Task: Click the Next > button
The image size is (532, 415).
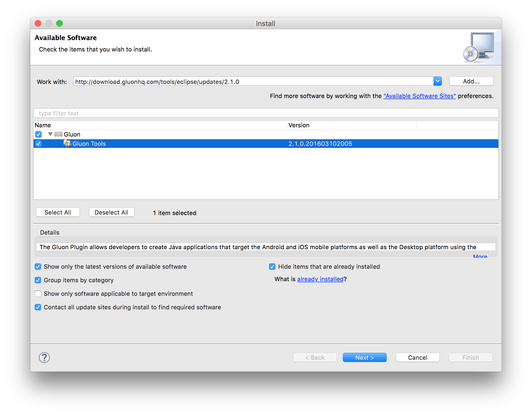Action: pos(364,358)
